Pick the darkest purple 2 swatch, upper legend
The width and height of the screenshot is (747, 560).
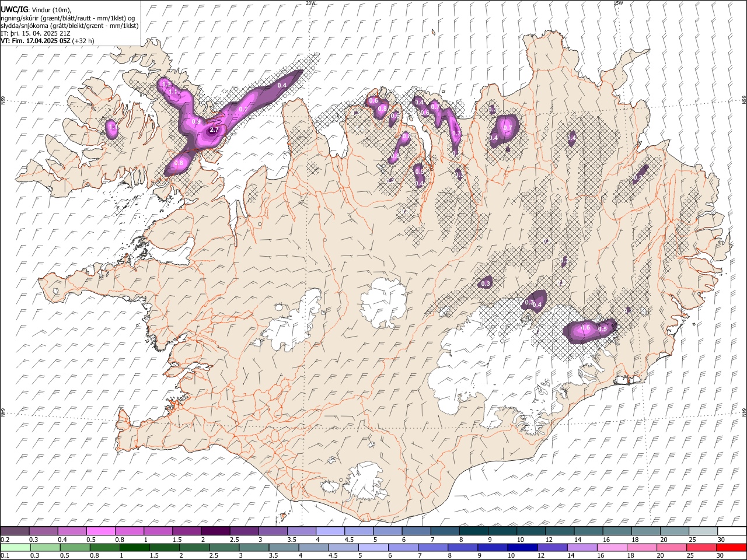215,531
